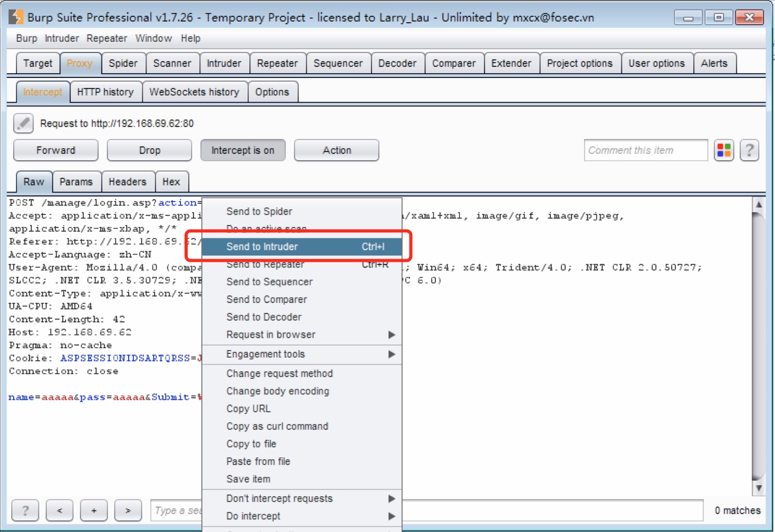The width and height of the screenshot is (775, 532).
Task: Choose Copy to file entry
Action: tap(302, 444)
